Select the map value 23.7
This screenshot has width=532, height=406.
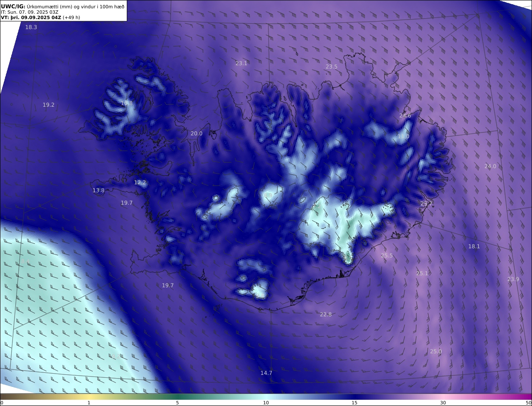pos(426,203)
